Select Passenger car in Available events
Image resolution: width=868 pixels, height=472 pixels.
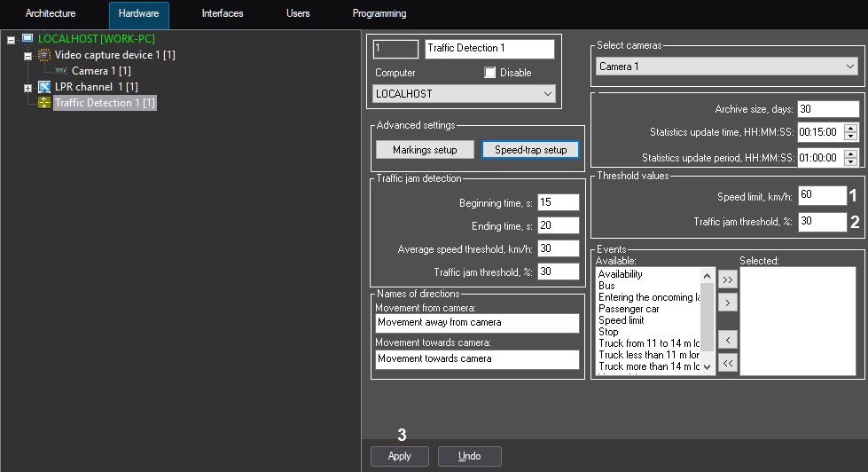pyautogui.click(x=629, y=309)
